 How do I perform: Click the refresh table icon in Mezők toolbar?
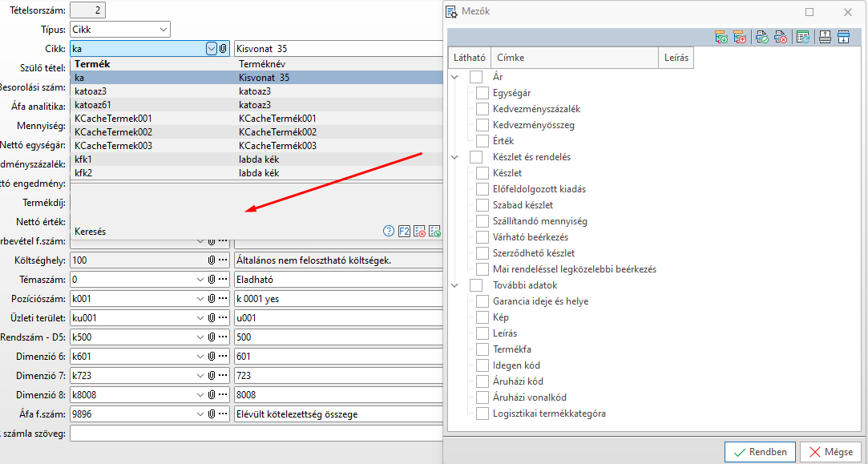coord(802,37)
